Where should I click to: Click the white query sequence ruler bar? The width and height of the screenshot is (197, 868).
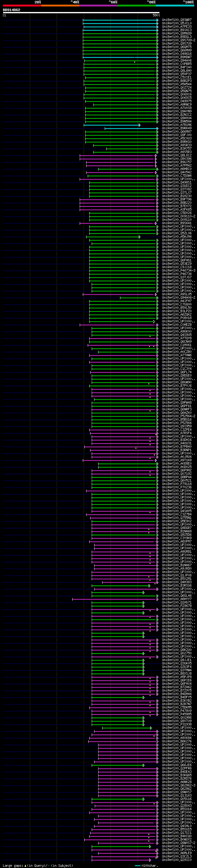(x=81, y=12)
